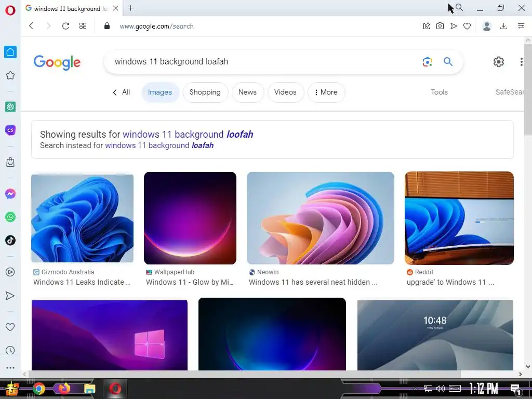
Task: Click the address bar URL
Action: (157, 26)
